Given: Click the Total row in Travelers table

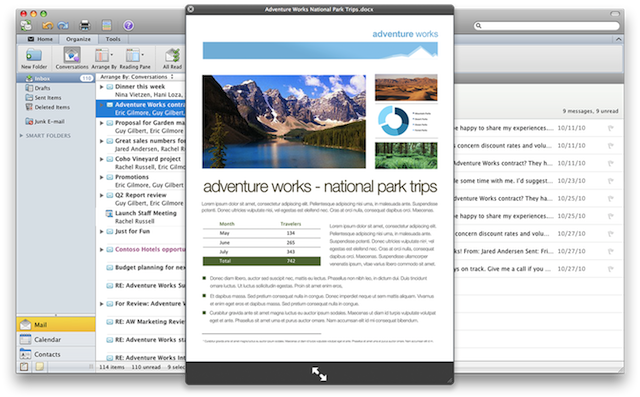Looking at the screenshot, I should click(x=262, y=261).
